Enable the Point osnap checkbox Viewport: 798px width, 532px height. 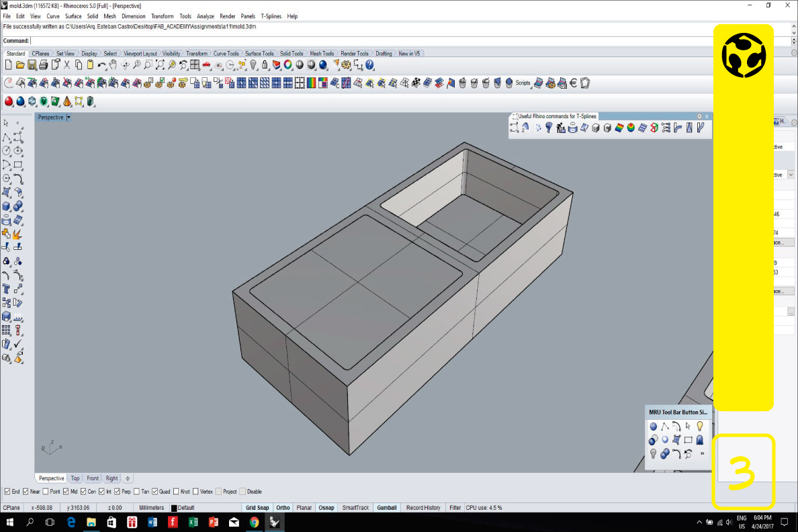[46, 492]
